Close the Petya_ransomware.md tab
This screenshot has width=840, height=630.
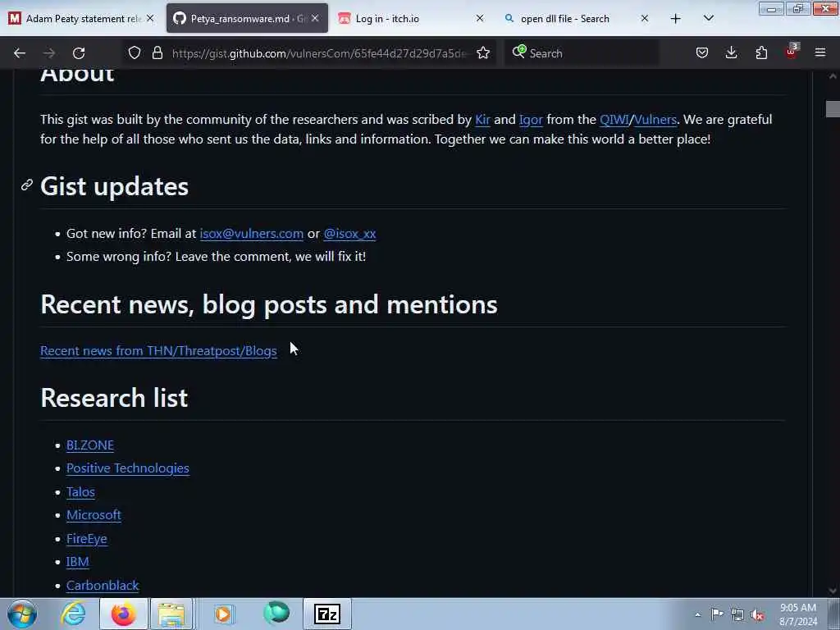click(315, 18)
